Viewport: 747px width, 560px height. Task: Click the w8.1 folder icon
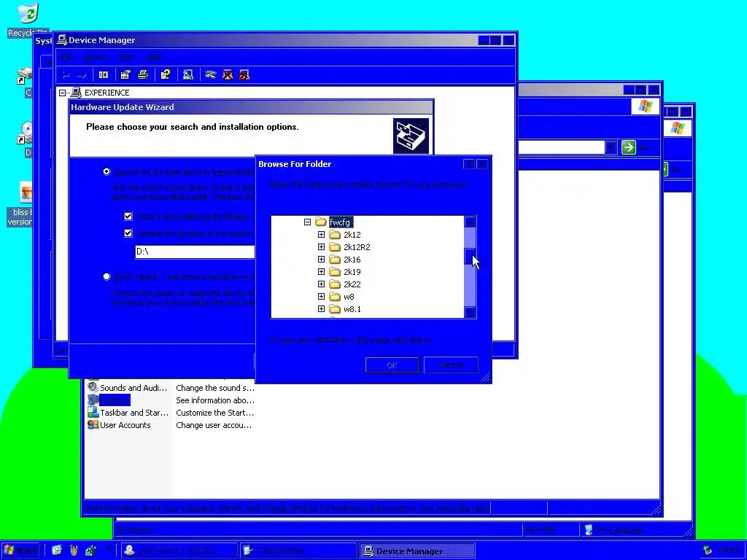click(x=336, y=309)
